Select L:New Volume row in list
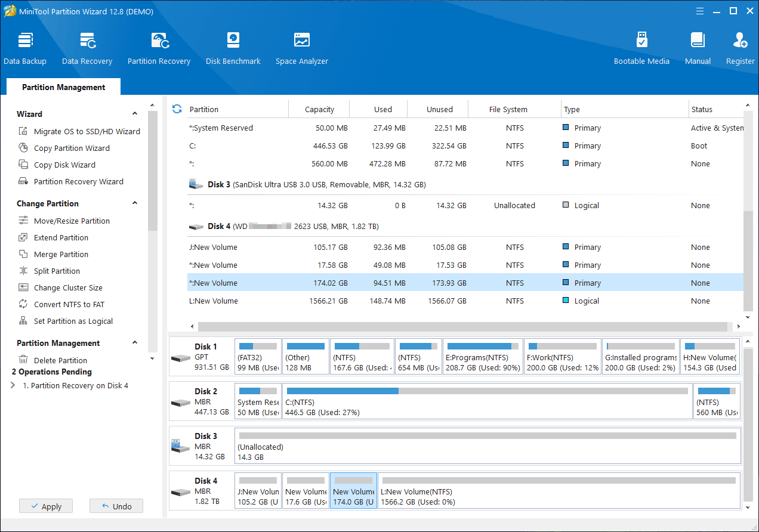This screenshot has width=759, height=532. pyautogui.click(x=465, y=301)
